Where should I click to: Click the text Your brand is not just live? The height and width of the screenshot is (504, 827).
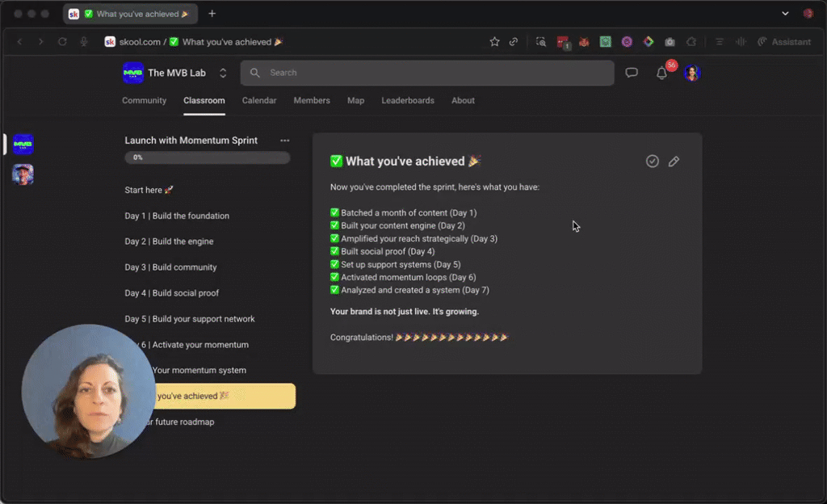pos(380,312)
